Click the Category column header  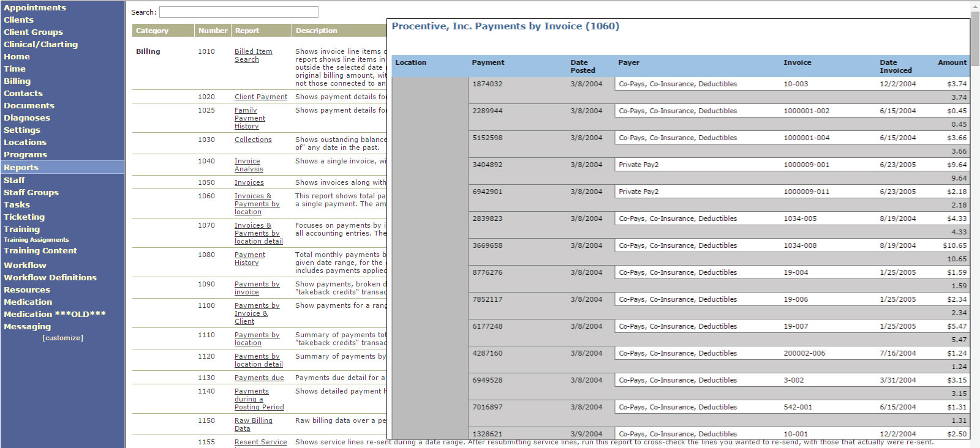click(163, 31)
